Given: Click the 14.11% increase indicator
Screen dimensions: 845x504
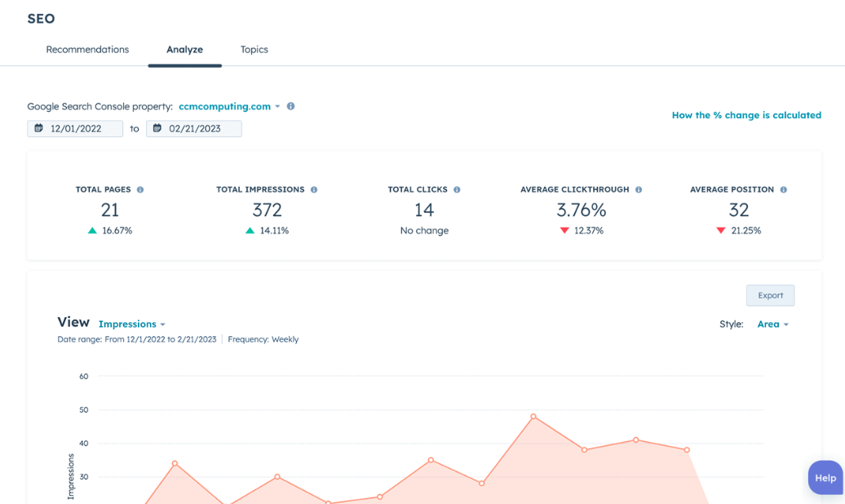Looking at the screenshot, I should click(x=268, y=231).
